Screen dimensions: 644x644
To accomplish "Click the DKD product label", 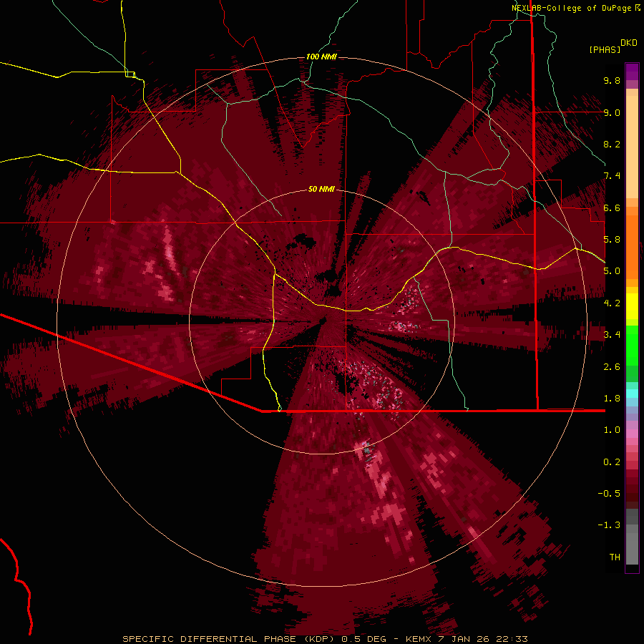I will pyautogui.click(x=629, y=43).
